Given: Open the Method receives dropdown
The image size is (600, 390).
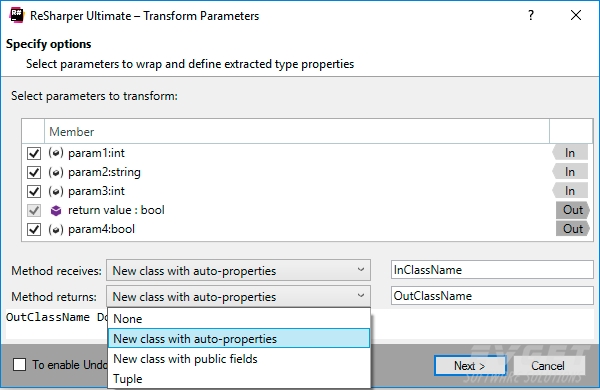Looking at the screenshot, I should pos(238,270).
